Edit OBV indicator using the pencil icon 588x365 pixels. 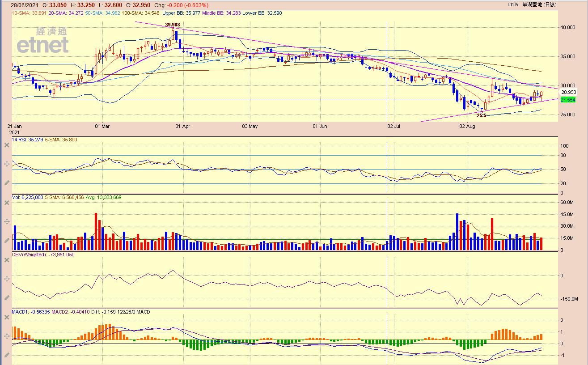[x=7, y=298]
